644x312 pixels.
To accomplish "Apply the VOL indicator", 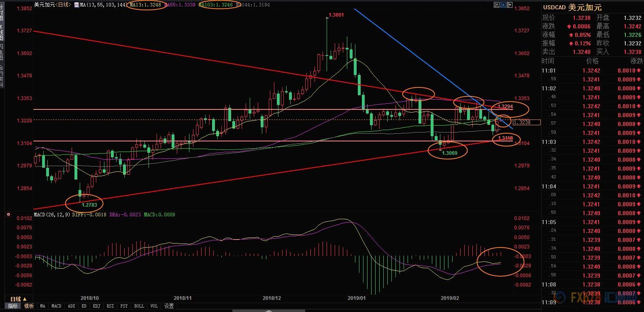I will click(x=154, y=306).
